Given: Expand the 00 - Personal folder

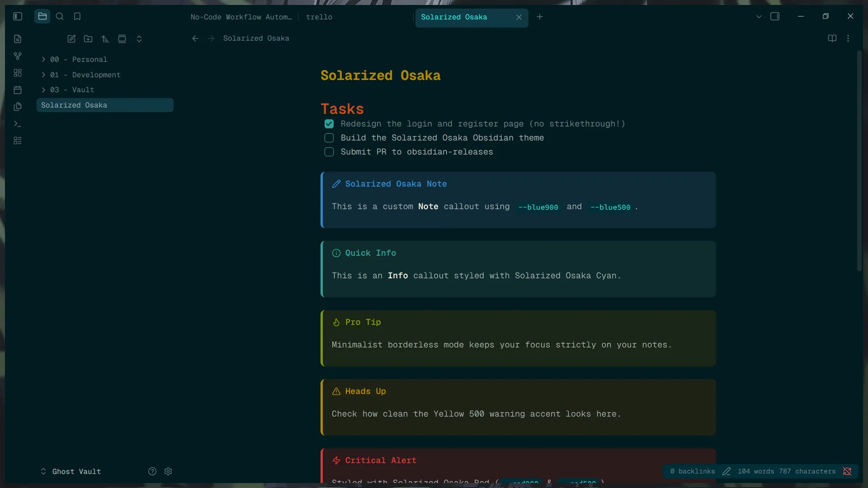Looking at the screenshot, I should [43, 60].
